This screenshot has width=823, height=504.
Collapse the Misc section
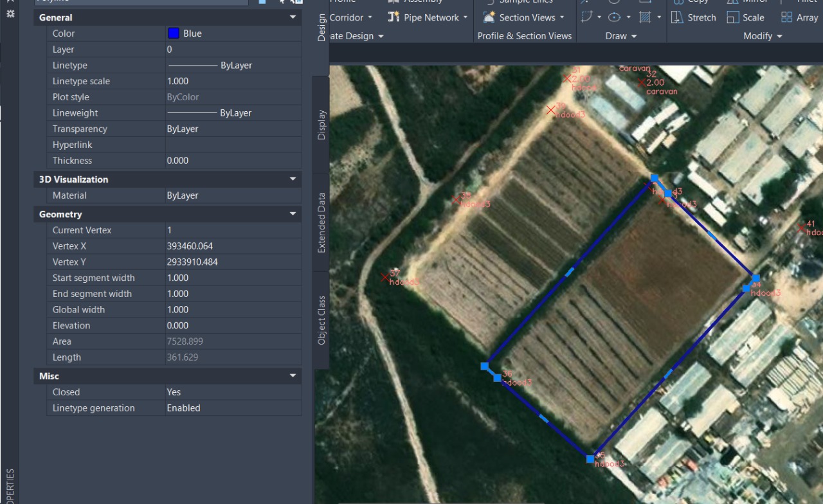pyautogui.click(x=293, y=376)
